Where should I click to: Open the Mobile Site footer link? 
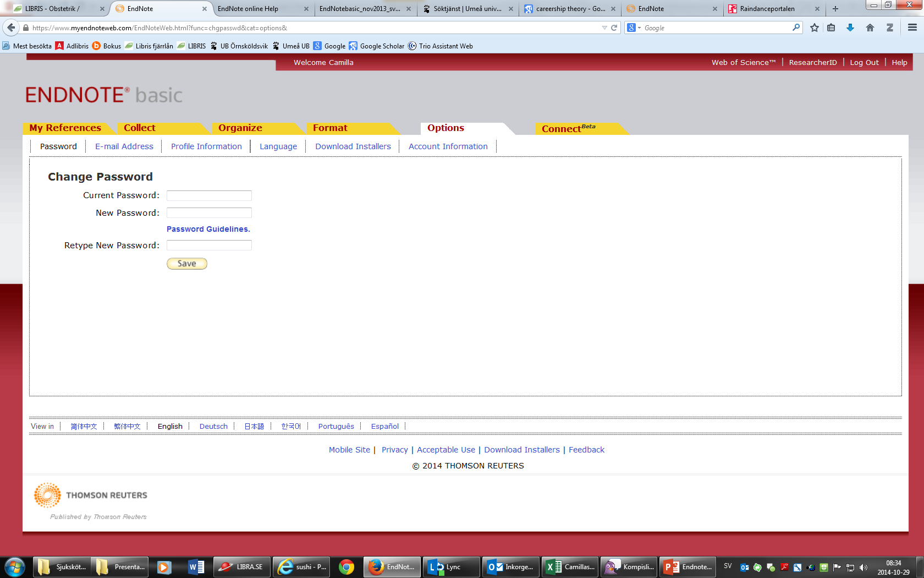pyautogui.click(x=349, y=450)
